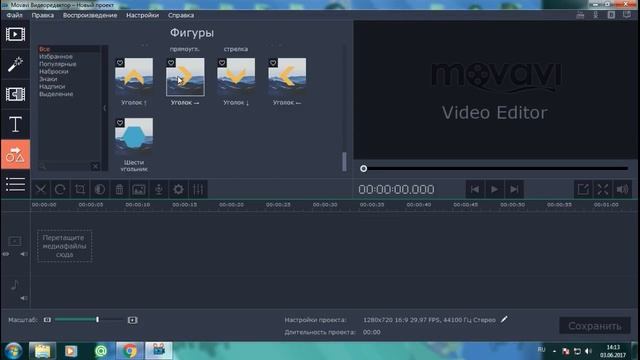Select the orange Shapes tab icon
Image resolution: width=640 pixels, height=360 pixels.
point(15,155)
